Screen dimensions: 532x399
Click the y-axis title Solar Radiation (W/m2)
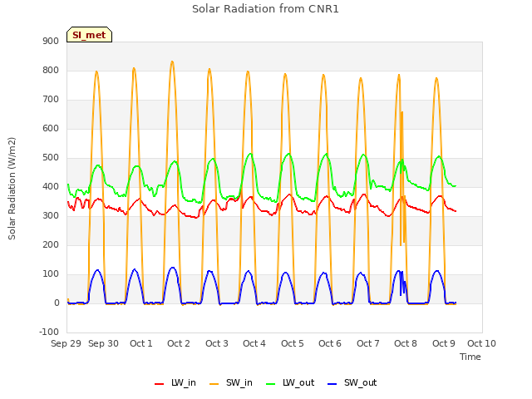click(12, 189)
